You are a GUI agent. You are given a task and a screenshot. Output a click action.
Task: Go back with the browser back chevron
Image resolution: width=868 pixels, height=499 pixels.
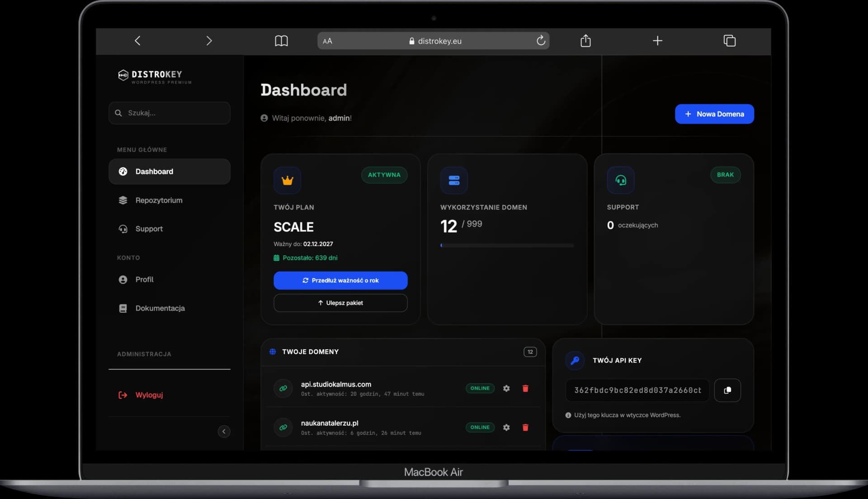137,41
